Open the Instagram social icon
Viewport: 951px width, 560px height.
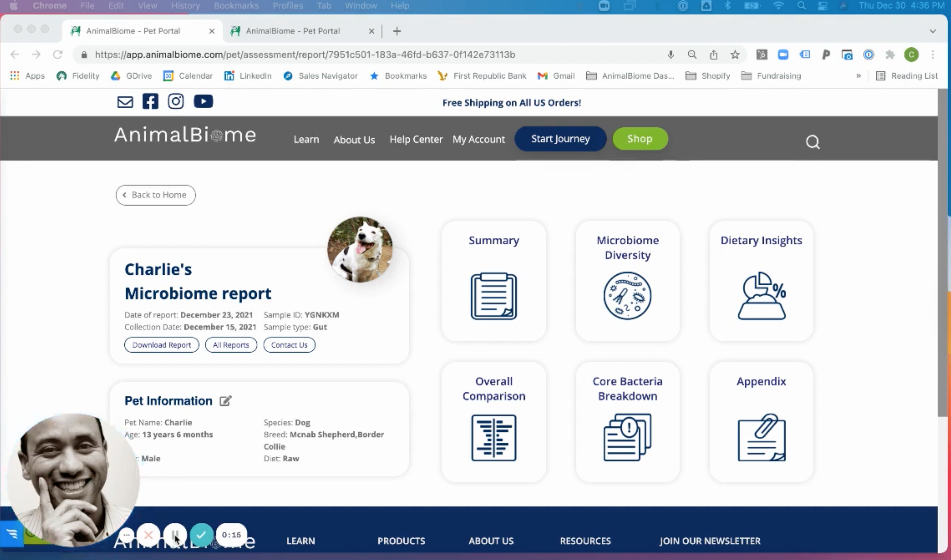click(176, 101)
